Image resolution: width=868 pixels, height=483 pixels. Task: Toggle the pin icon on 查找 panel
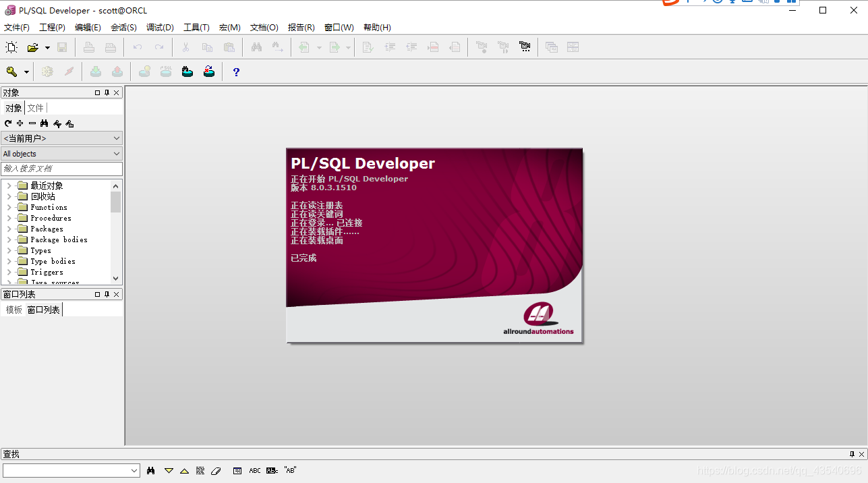[x=852, y=454]
